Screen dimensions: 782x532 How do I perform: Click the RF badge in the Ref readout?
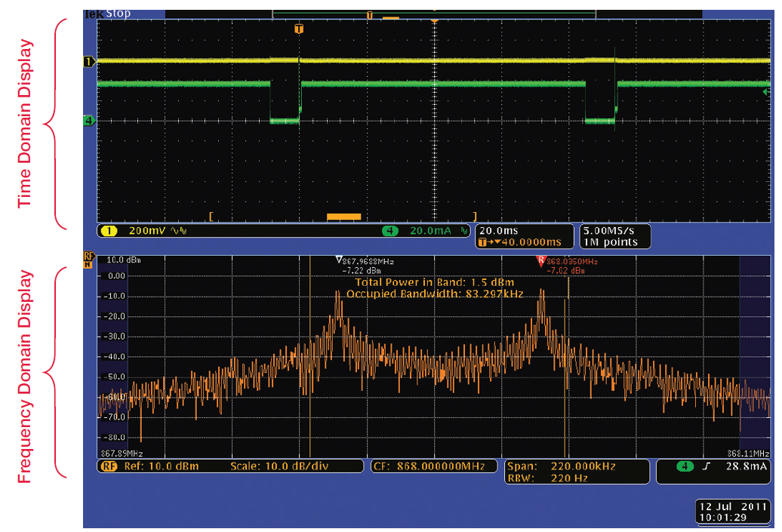(x=108, y=466)
